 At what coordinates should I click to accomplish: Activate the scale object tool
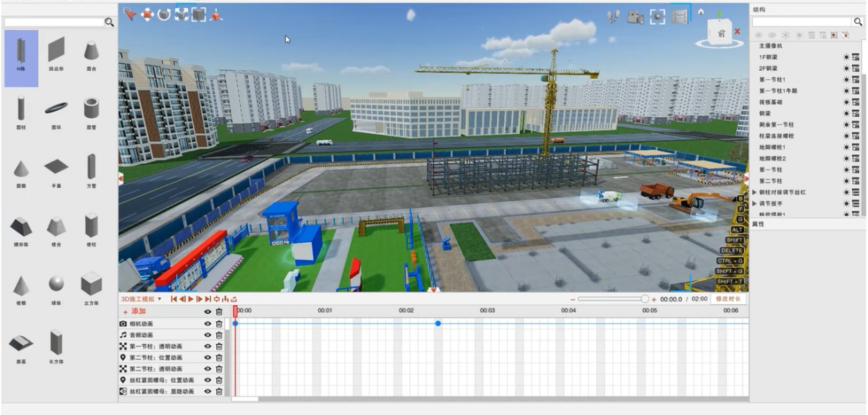[x=182, y=15]
